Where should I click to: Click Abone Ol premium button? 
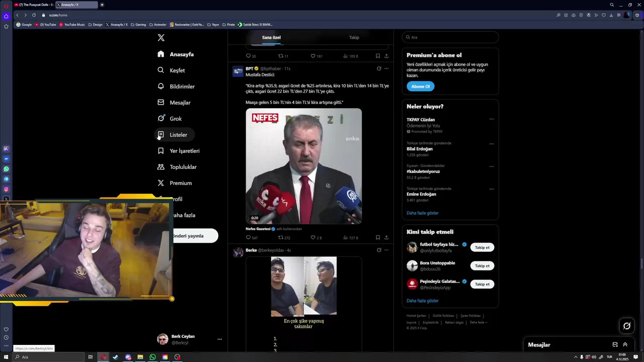click(x=421, y=86)
